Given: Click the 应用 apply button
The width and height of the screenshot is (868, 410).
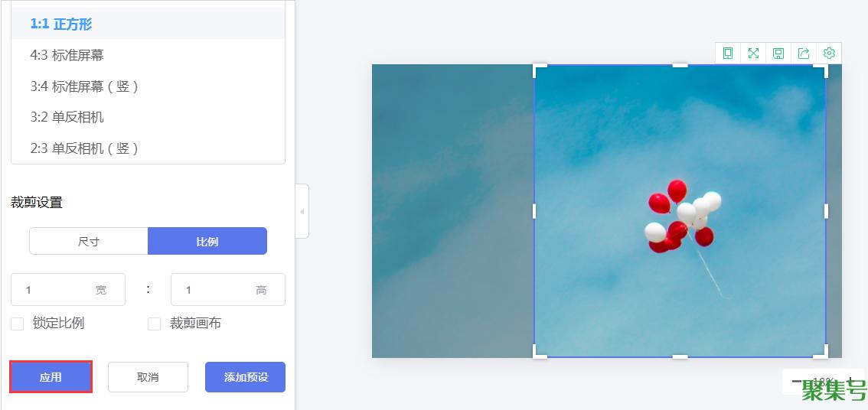Looking at the screenshot, I should click(51, 377).
